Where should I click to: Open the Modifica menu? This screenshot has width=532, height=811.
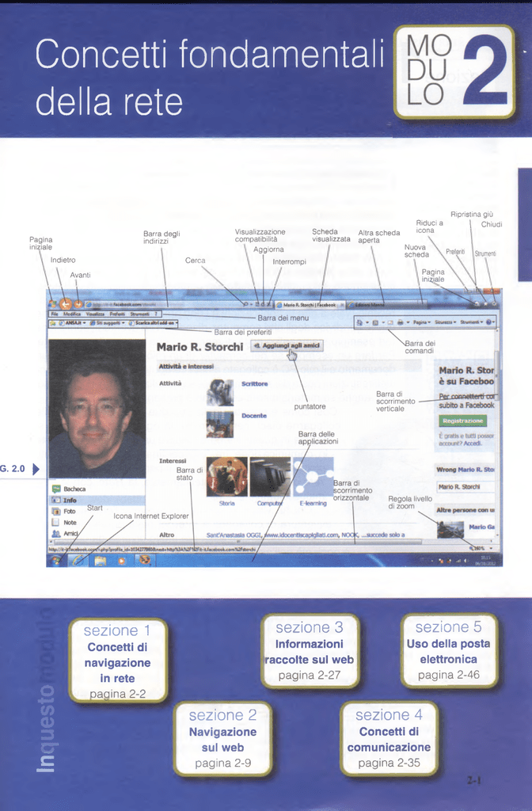[72, 314]
